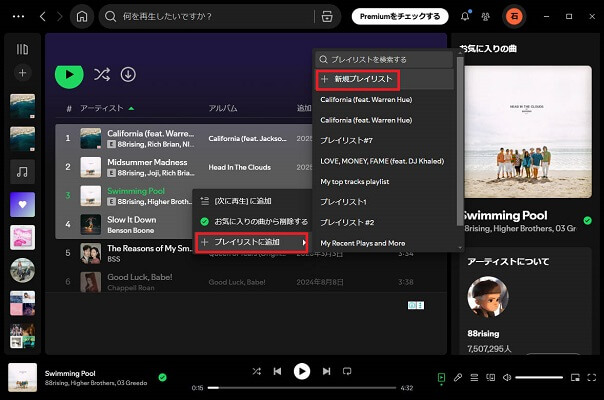Create a new playlist with the plus icon
The width and height of the screenshot is (604, 400).
coord(22,73)
